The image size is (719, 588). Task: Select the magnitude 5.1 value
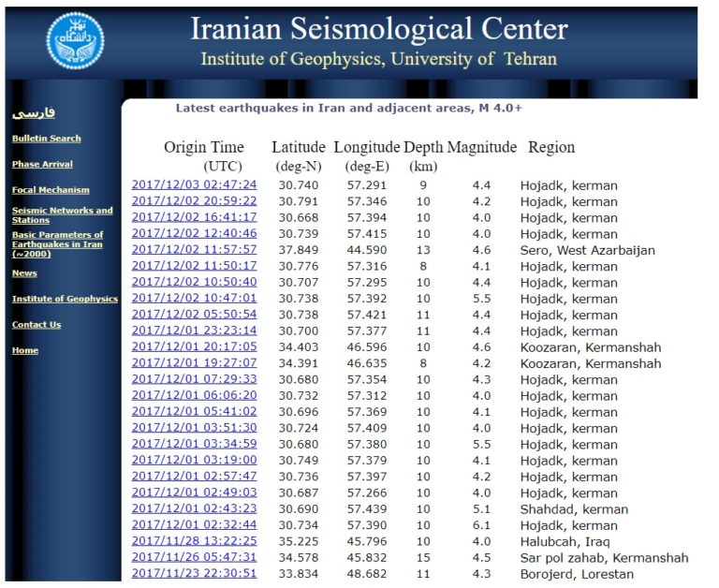click(x=481, y=509)
